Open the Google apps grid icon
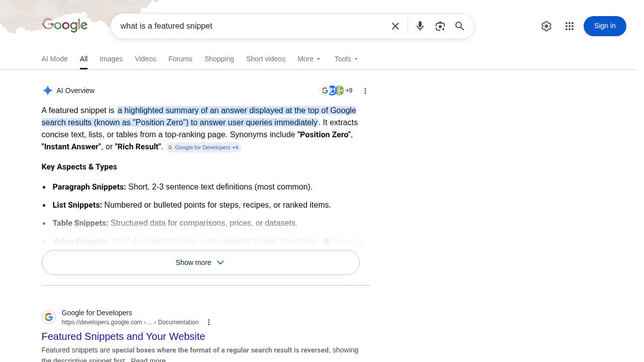 point(570,26)
